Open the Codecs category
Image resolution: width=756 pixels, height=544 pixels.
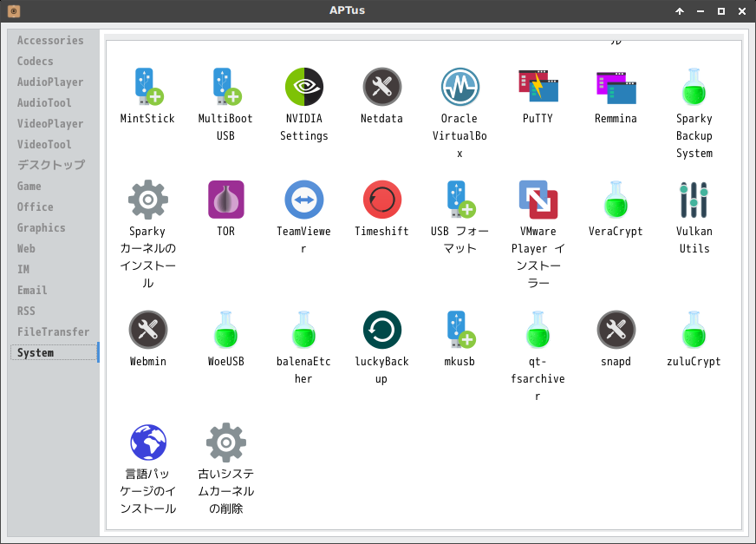[36, 62]
